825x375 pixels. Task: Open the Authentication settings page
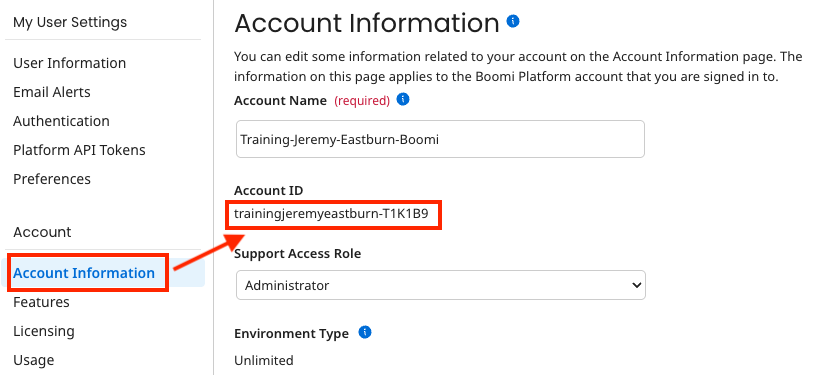tap(61, 121)
